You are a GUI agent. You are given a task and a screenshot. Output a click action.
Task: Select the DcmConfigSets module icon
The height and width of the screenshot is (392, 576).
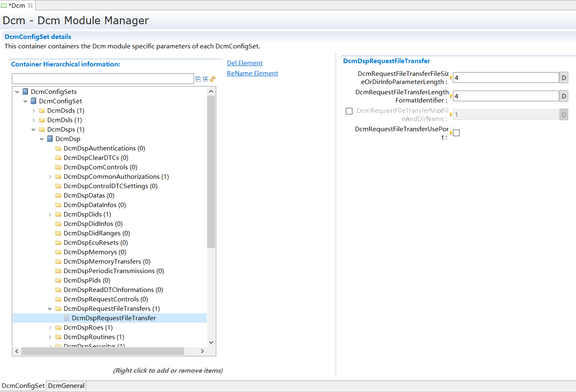point(25,91)
